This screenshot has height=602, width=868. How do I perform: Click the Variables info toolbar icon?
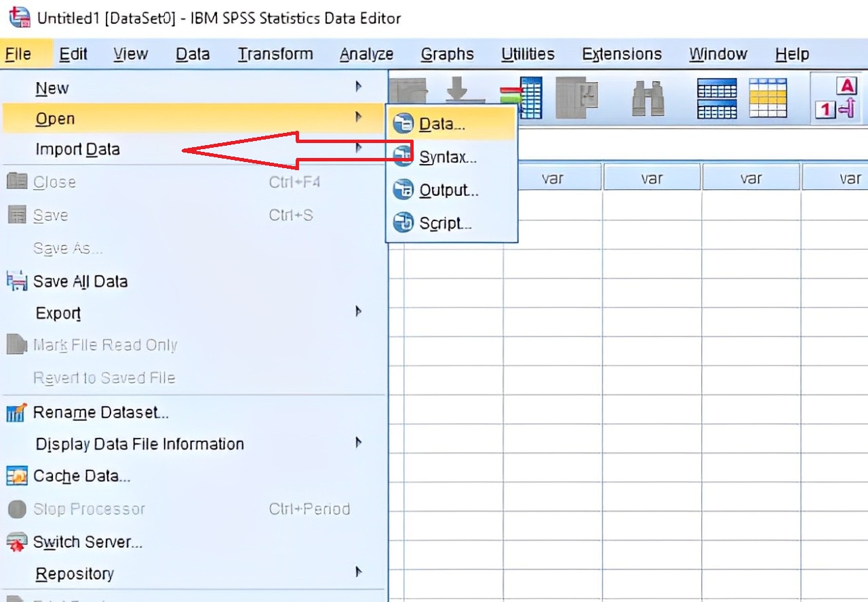[x=577, y=98]
